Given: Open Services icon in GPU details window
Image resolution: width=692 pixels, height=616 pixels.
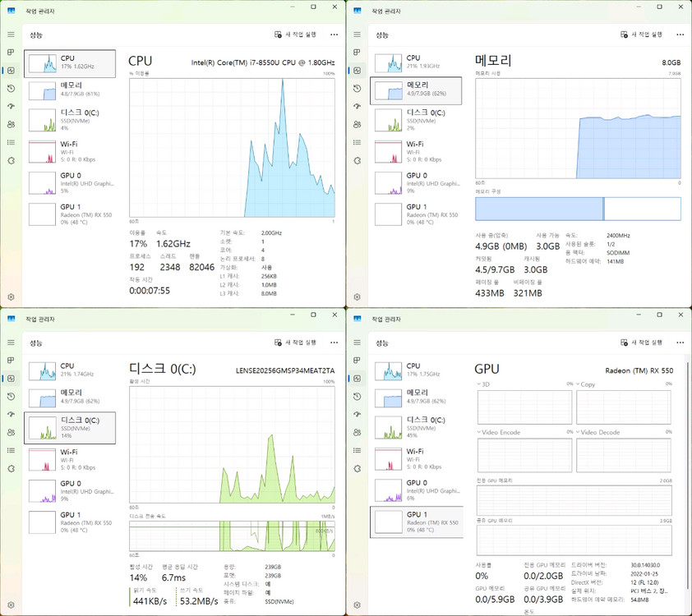Looking at the screenshot, I should pyautogui.click(x=357, y=468).
